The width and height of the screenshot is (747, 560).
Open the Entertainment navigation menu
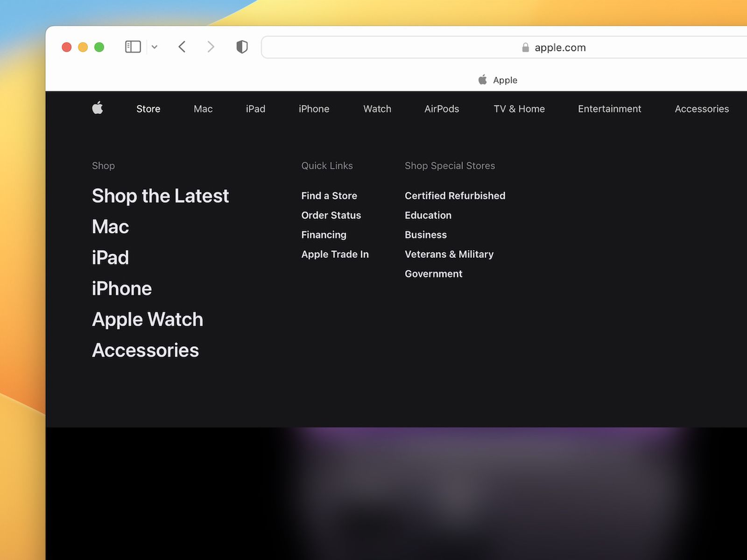click(609, 109)
